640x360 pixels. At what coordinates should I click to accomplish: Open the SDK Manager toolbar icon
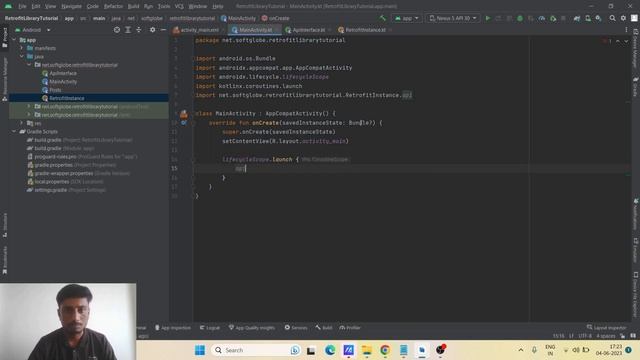(598, 18)
